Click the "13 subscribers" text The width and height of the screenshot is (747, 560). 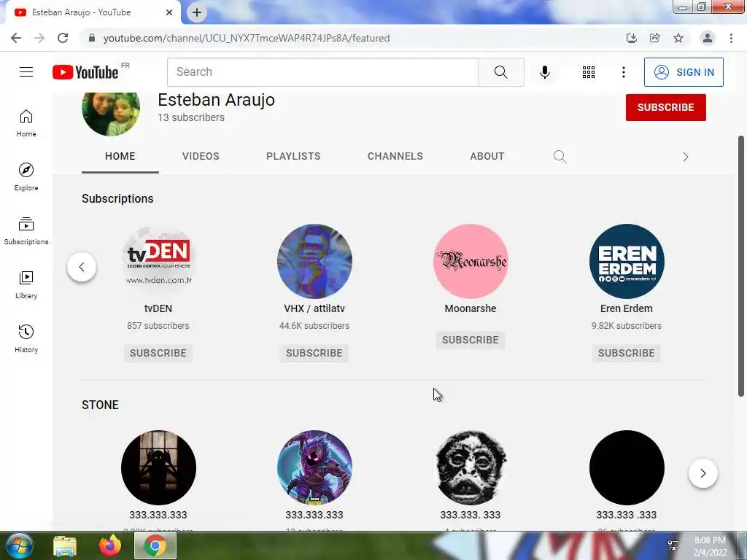(191, 117)
